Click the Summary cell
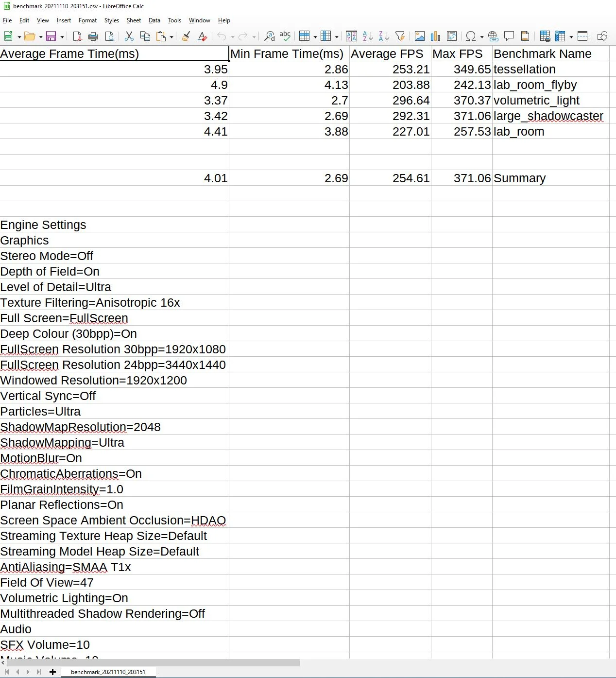This screenshot has width=616, height=678. (x=550, y=178)
